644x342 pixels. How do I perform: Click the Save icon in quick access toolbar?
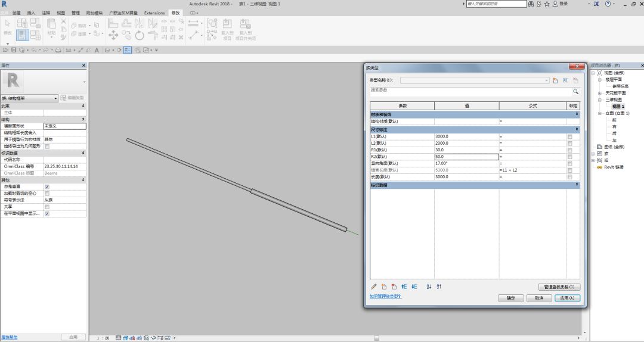(x=14, y=50)
